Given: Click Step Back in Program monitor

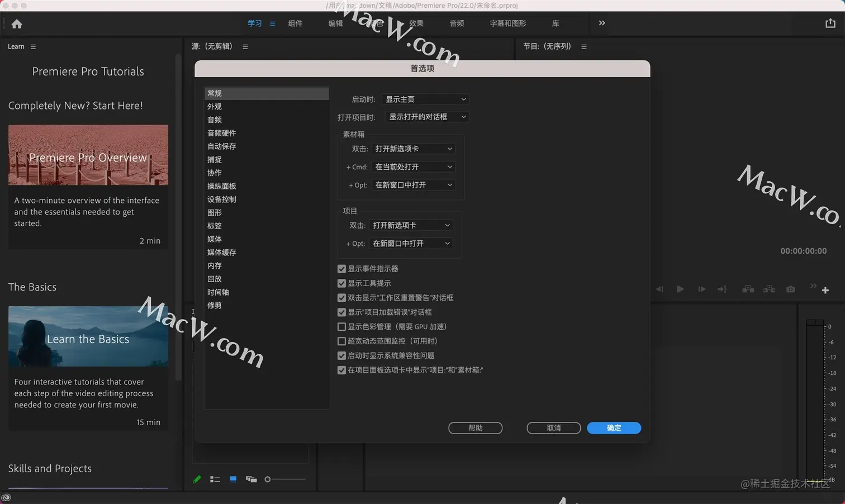Looking at the screenshot, I should (x=659, y=289).
